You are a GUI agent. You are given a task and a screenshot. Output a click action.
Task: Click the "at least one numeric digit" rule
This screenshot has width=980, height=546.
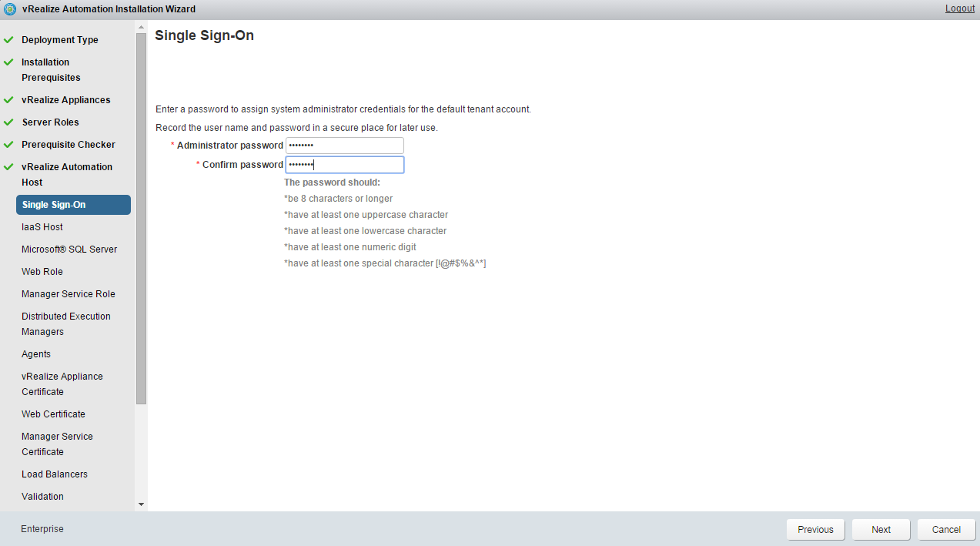(350, 247)
